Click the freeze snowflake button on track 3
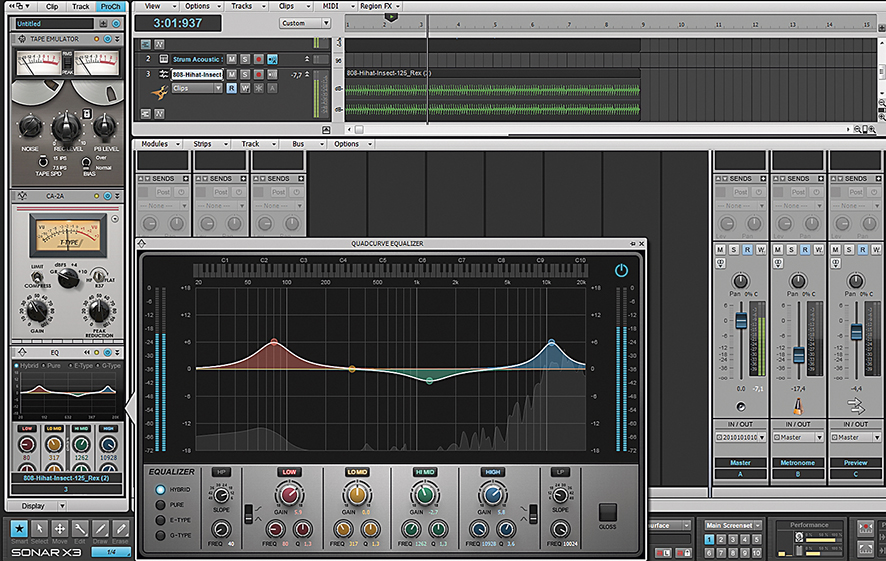Screen dimensions: 886x561 (x=258, y=88)
